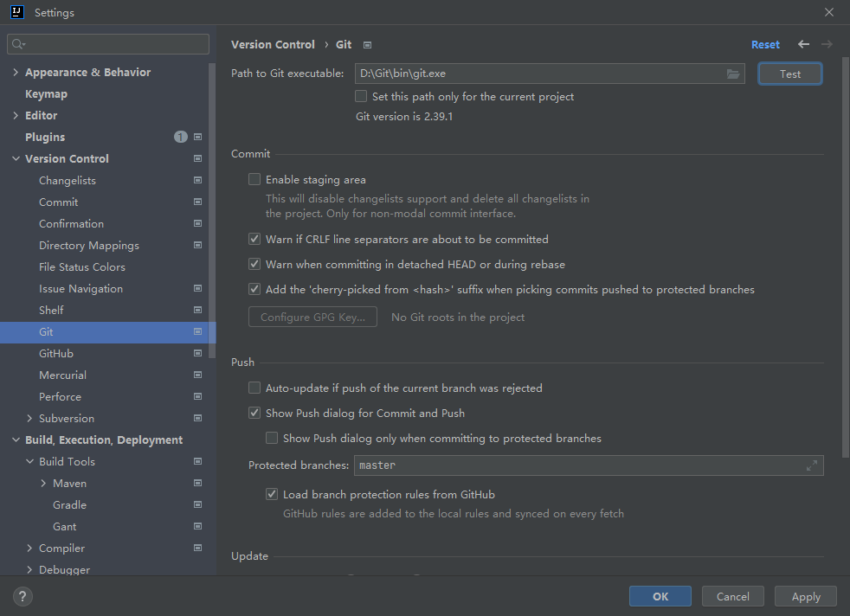Open the Plugins settings page
850x616 pixels.
45,137
